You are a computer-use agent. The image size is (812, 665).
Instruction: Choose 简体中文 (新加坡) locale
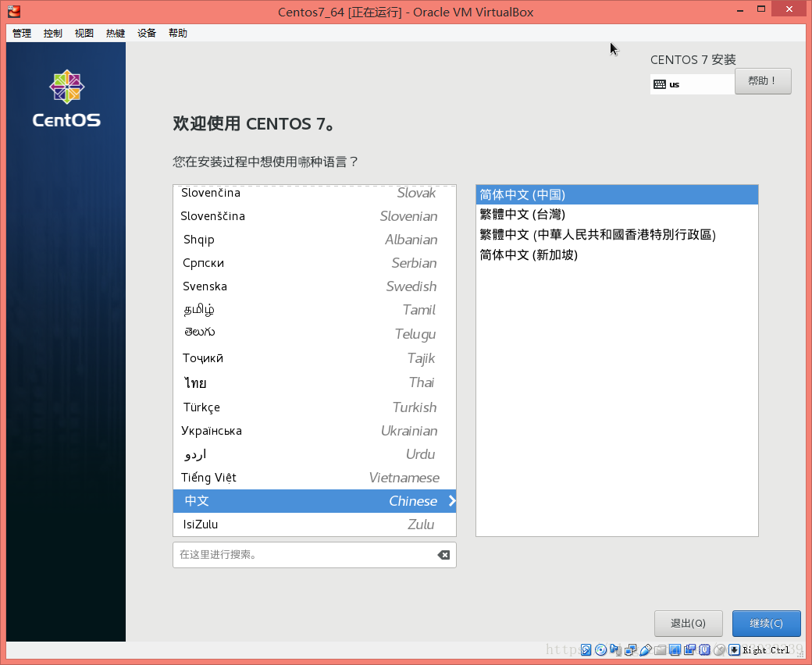pos(617,254)
